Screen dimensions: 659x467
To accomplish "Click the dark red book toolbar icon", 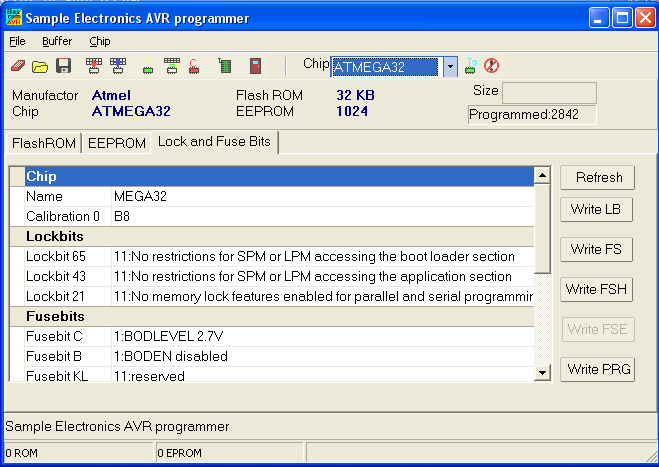I will [256, 67].
